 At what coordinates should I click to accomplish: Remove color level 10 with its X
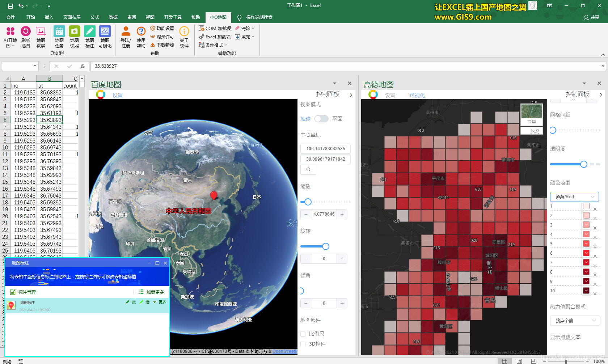[x=595, y=294]
